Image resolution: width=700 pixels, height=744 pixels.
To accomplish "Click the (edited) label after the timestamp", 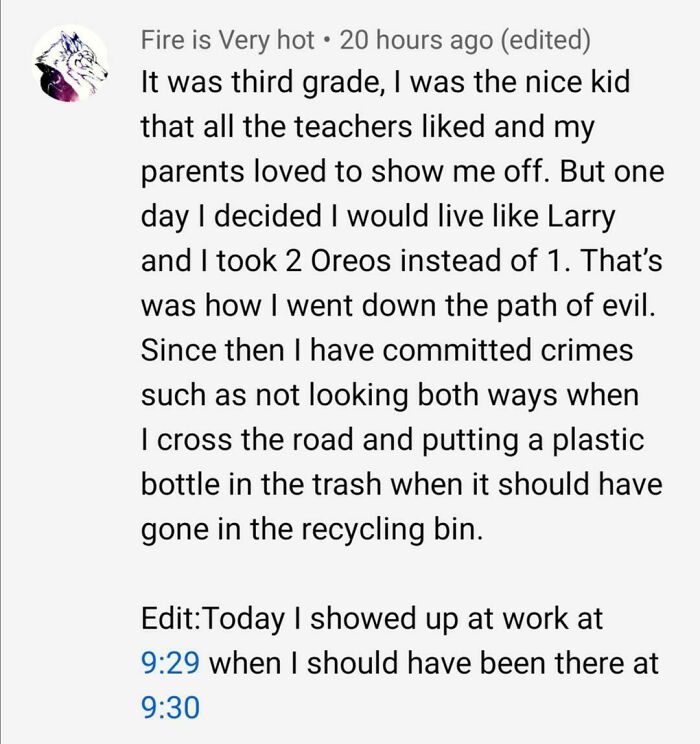I will pyautogui.click(x=546, y=40).
